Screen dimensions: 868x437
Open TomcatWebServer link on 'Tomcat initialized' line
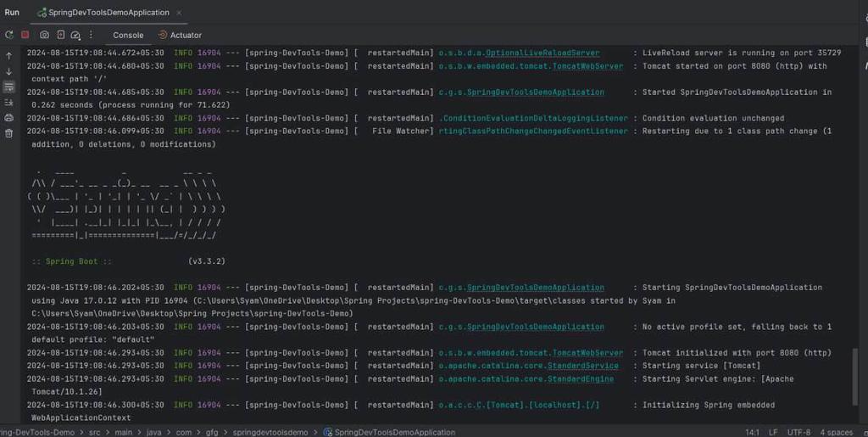point(587,353)
